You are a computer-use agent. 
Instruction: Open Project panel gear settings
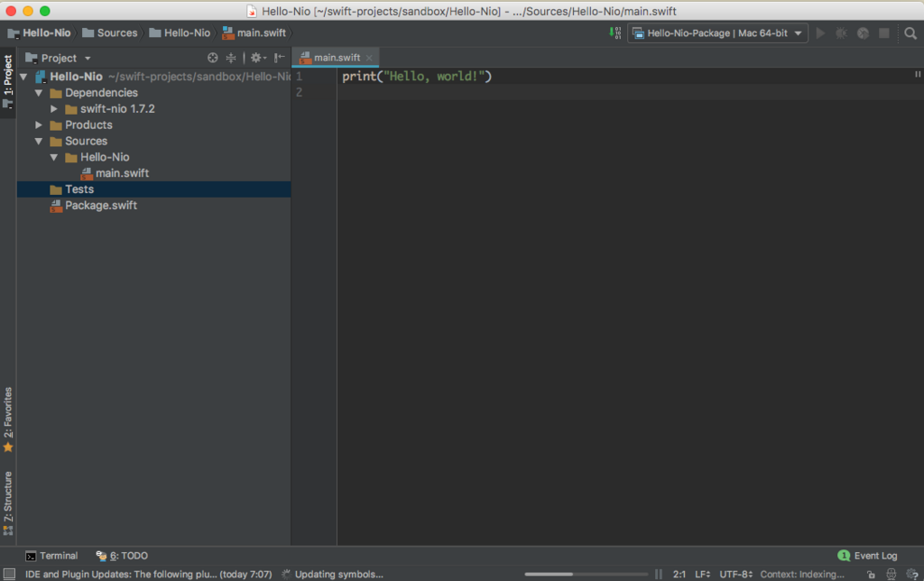(x=258, y=58)
